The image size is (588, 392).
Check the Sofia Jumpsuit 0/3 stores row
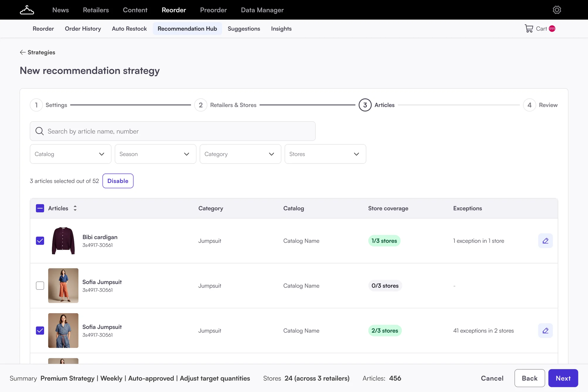pyautogui.click(x=40, y=286)
